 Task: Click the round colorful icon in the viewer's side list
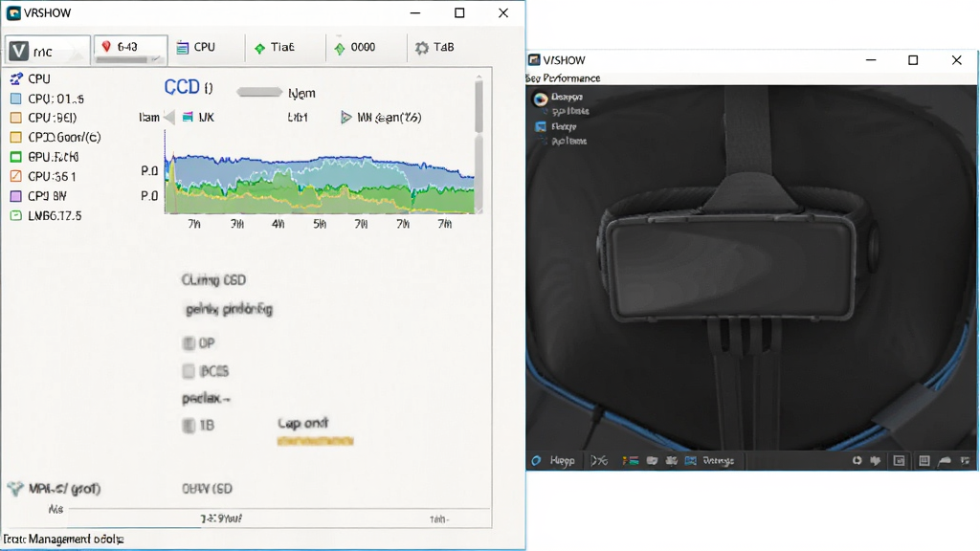point(541,99)
